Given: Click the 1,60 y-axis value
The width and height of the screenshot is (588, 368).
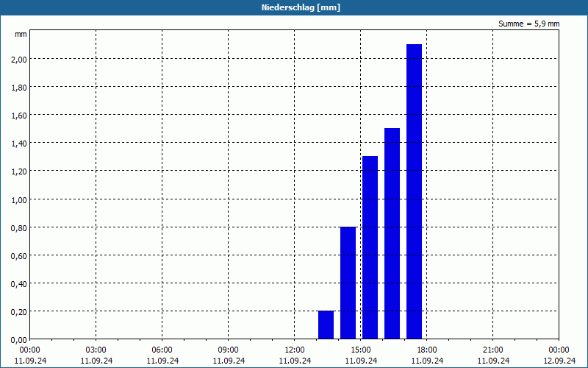Looking at the screenshot, I should (19, 116).
